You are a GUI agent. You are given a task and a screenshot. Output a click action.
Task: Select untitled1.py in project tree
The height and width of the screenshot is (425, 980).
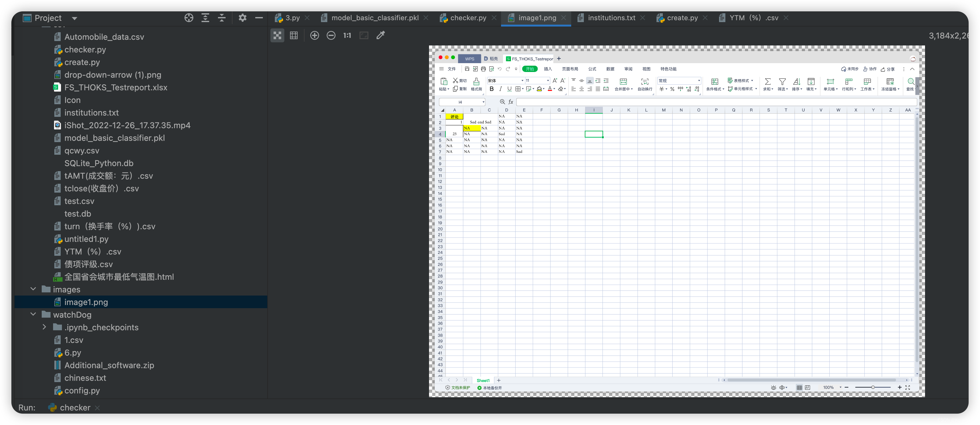86,239
